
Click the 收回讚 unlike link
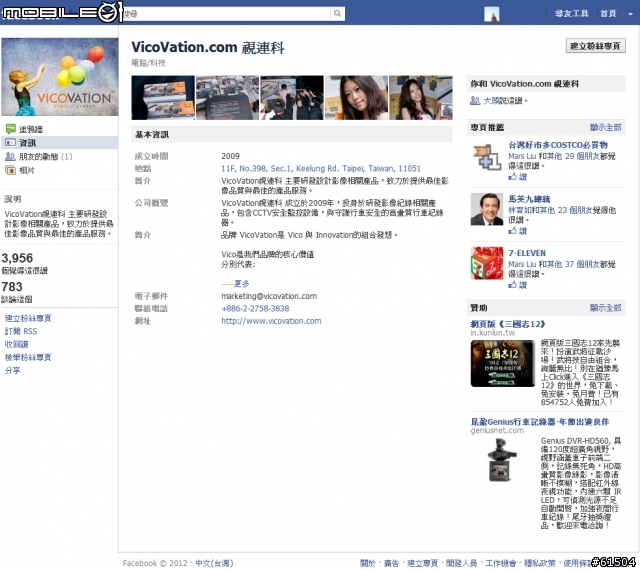point(16,344)
